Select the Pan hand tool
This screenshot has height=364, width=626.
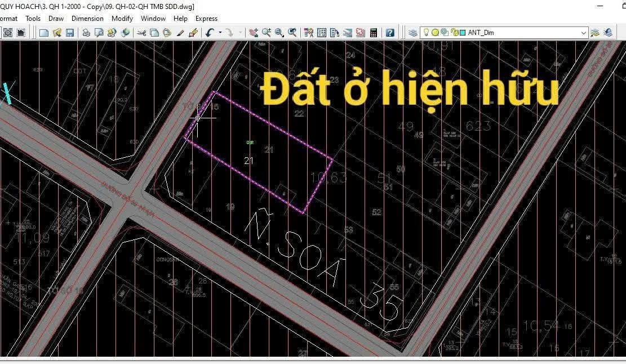click(x=254, y=33)
